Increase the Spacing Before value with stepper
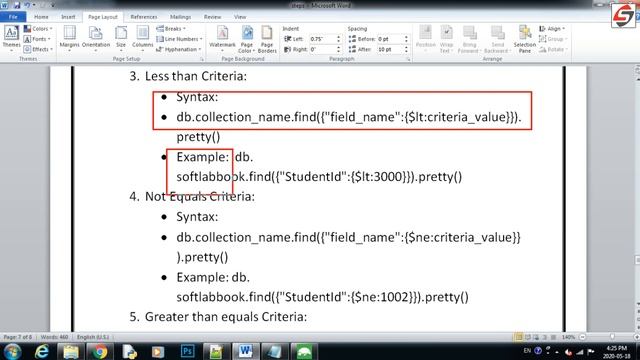The height and width of the screenshot is (360, 640). (406, 37)
